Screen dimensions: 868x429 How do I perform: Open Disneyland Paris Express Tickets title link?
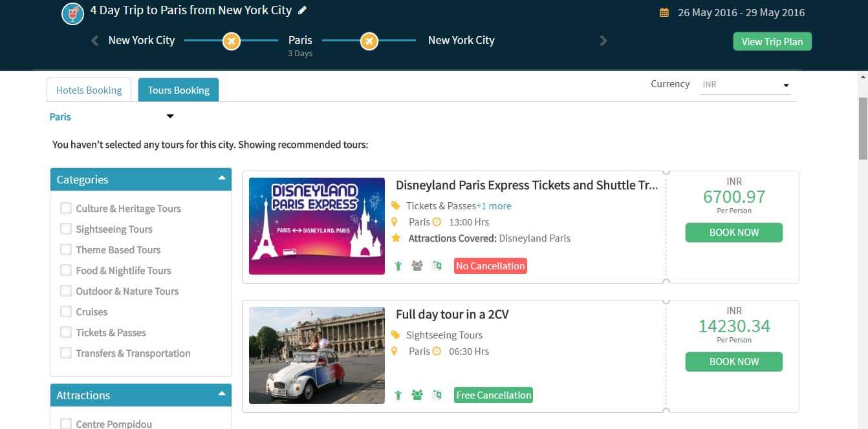[x=527, y=185]
